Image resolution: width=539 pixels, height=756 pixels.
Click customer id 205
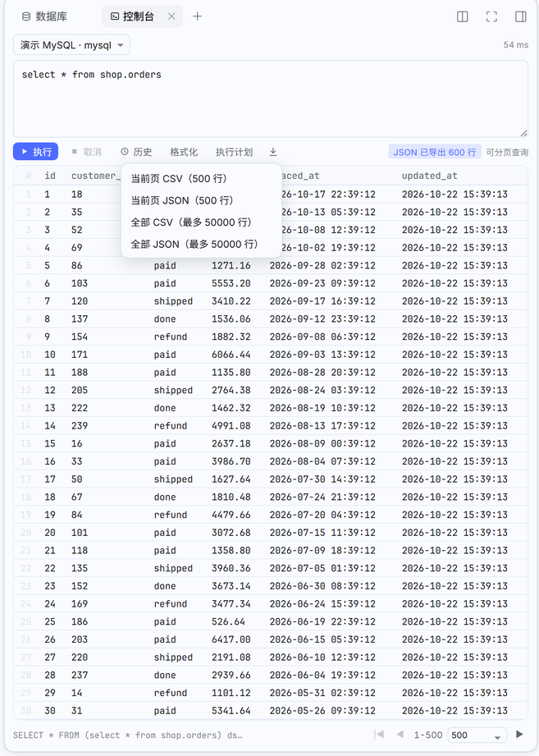click(x=80, y=391)
